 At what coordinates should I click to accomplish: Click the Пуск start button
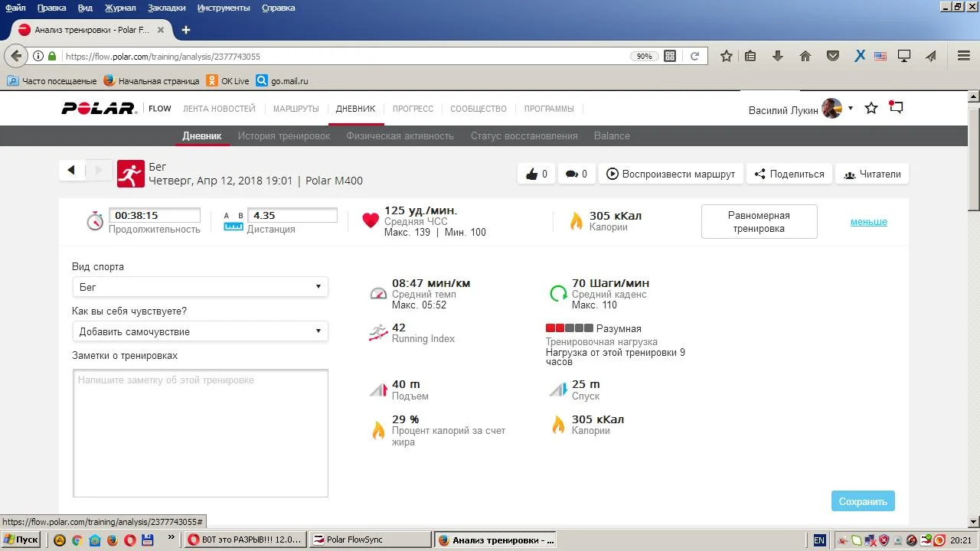(21, 540)
